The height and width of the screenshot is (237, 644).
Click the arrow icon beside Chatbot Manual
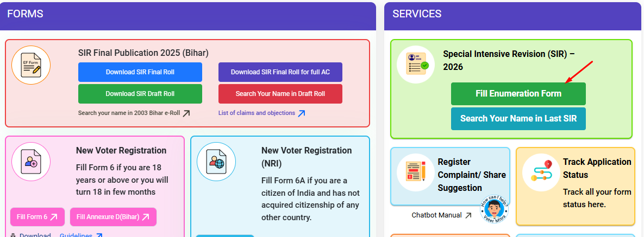[468, 215]
